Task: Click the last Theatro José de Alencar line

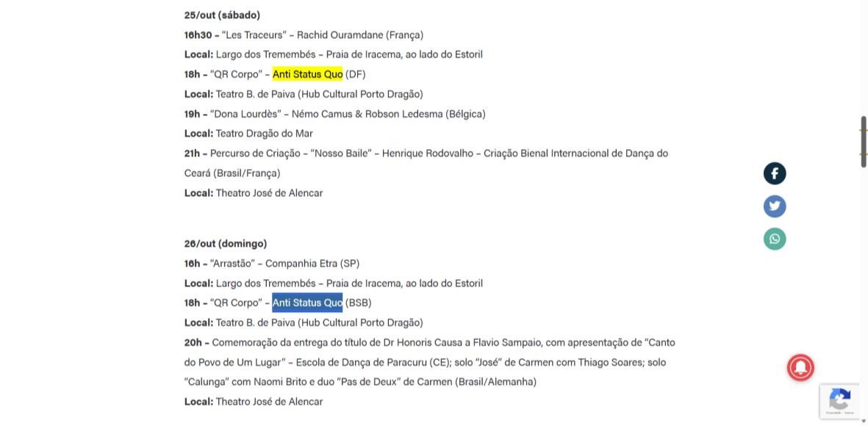Action: (x=268, y=402)
